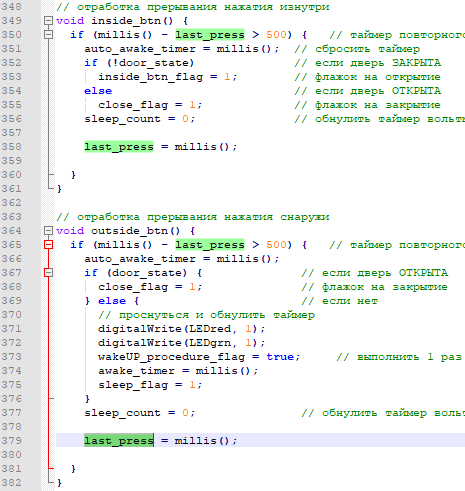Click comment 'выполнить 1 раз' on line 373

(399, 357)
